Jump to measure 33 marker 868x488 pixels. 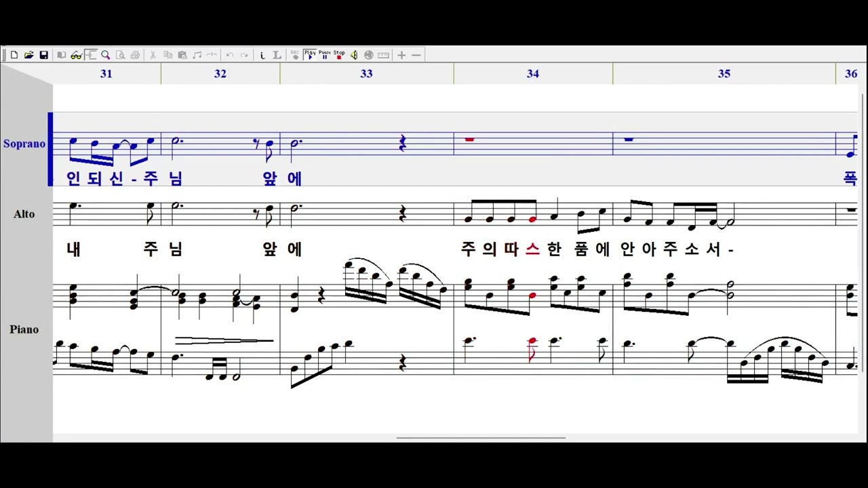point(366,73)
